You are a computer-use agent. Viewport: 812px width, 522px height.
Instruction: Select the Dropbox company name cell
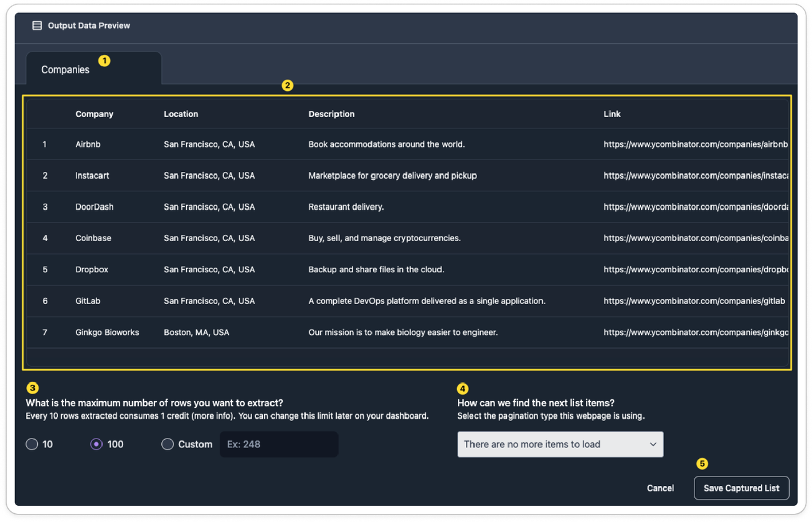tap(92, 270)
